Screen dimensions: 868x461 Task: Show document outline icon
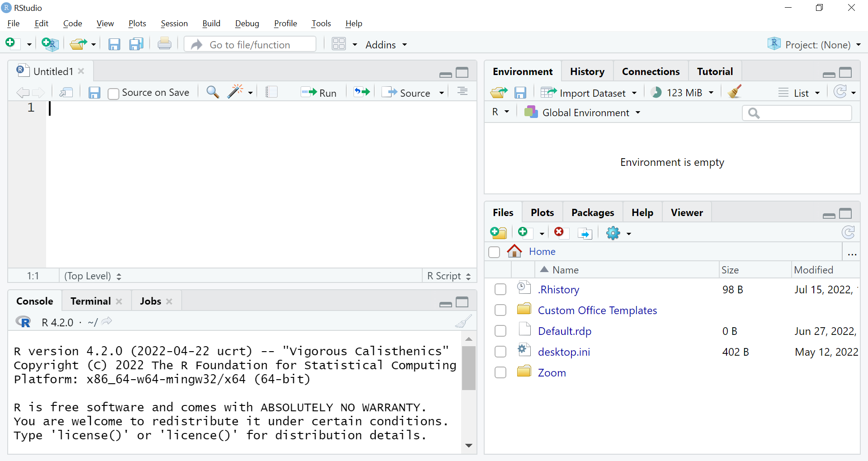click(x=462, y=92)
